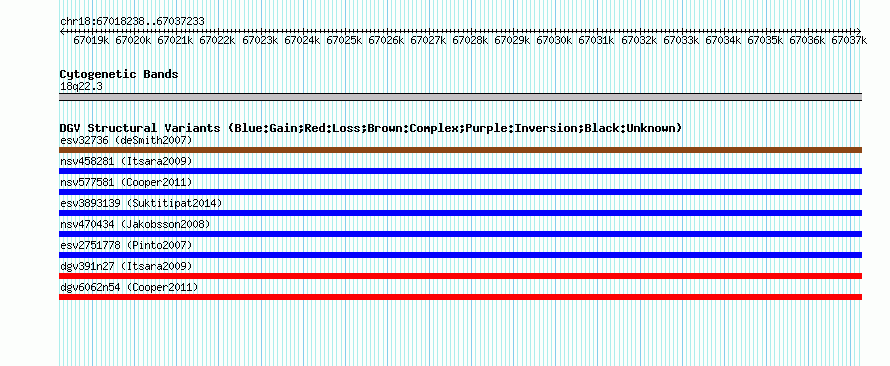Viewport: 890px width, 366px height.
Task: Open the nsv577581 (Cooper2011) label
Action: click(x=126, y=182)
